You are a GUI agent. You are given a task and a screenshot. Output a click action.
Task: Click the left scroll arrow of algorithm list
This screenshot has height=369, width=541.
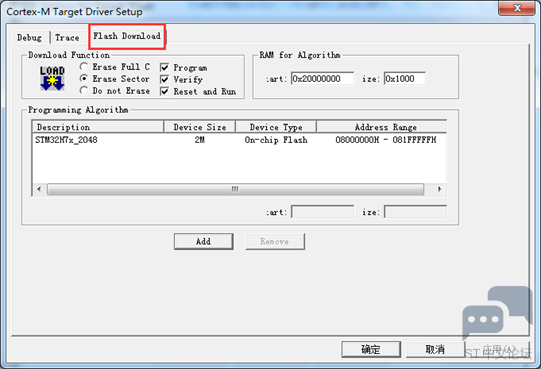(x=39, y=189)
